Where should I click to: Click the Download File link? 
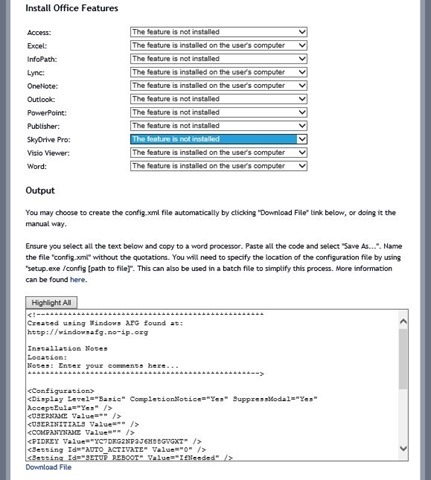[49, 467]
